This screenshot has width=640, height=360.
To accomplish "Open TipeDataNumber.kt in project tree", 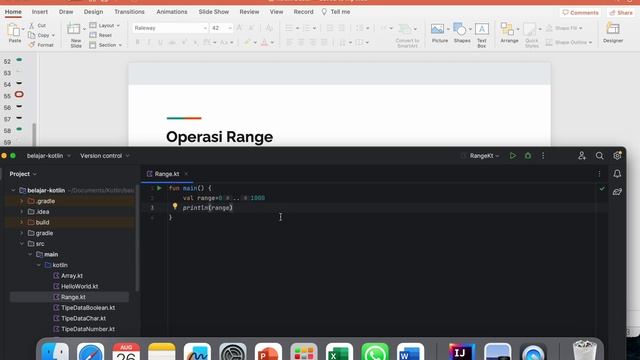I will [x=84, y=329].
